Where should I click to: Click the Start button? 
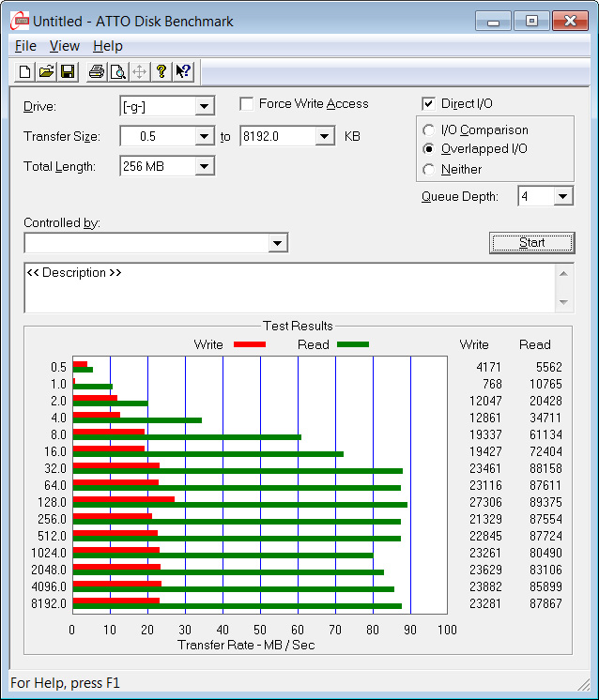(532, 242)
